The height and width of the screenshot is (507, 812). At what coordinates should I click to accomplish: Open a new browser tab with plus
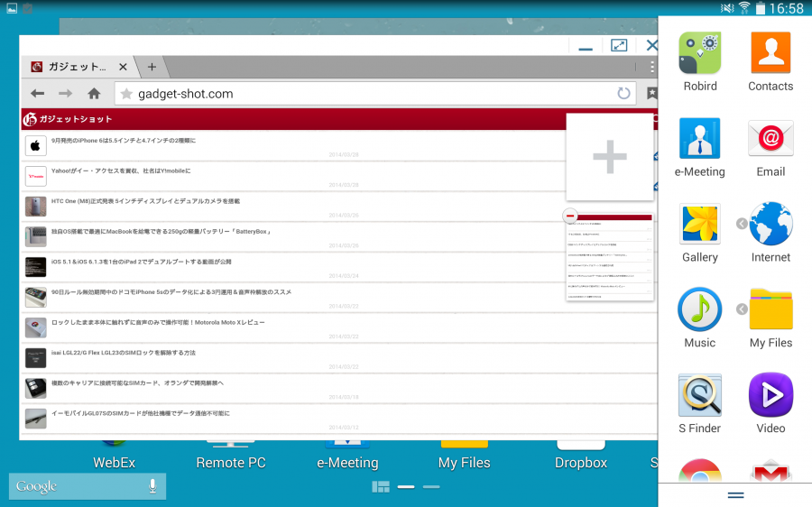tap(152, 67)
